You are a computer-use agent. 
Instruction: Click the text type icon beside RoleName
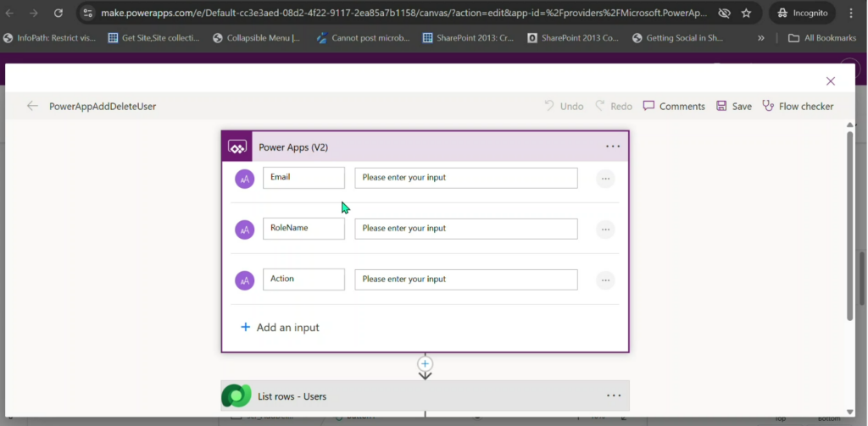click(x=245, y=230)
